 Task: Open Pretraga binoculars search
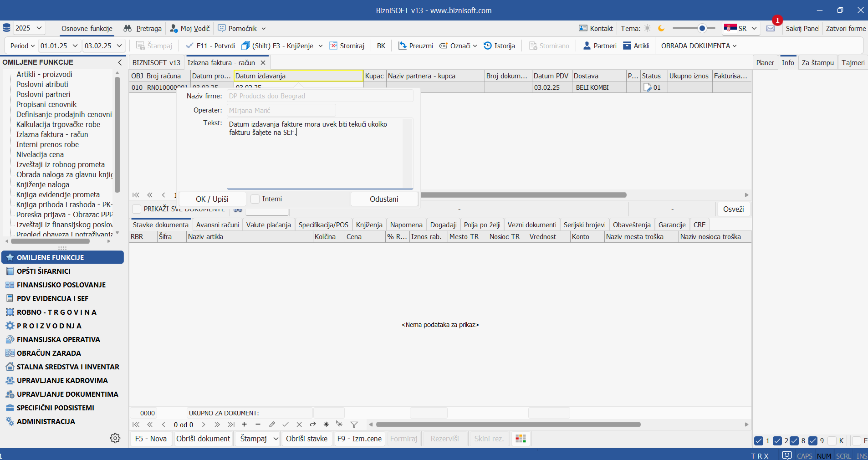tap(128, 28)
